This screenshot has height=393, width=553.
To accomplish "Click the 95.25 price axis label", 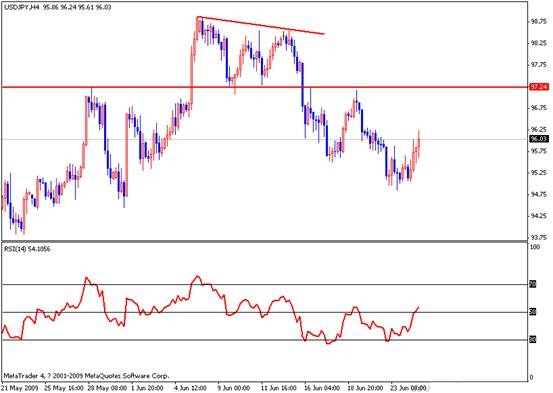I will point(539,173).
